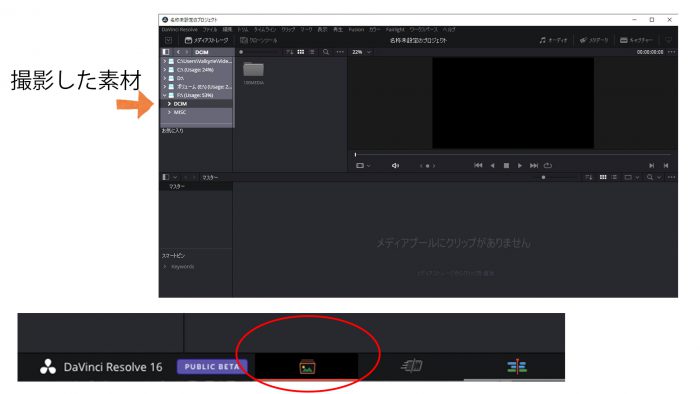Viewport: 700px width, 394px height.
Task: Click the viewer timecode 00:00:00:00
Action: [x=650, y=52]
